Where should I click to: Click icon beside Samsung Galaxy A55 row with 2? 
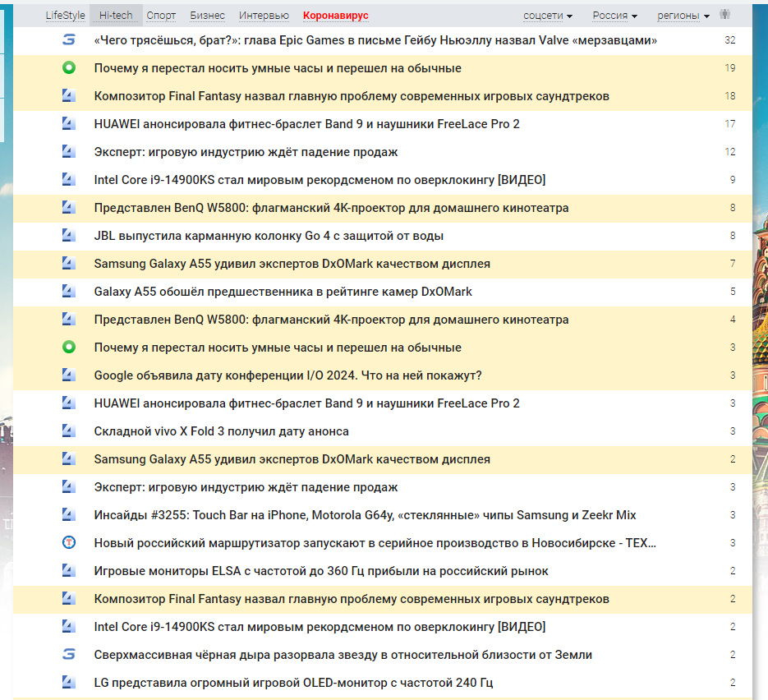(69, 458)
